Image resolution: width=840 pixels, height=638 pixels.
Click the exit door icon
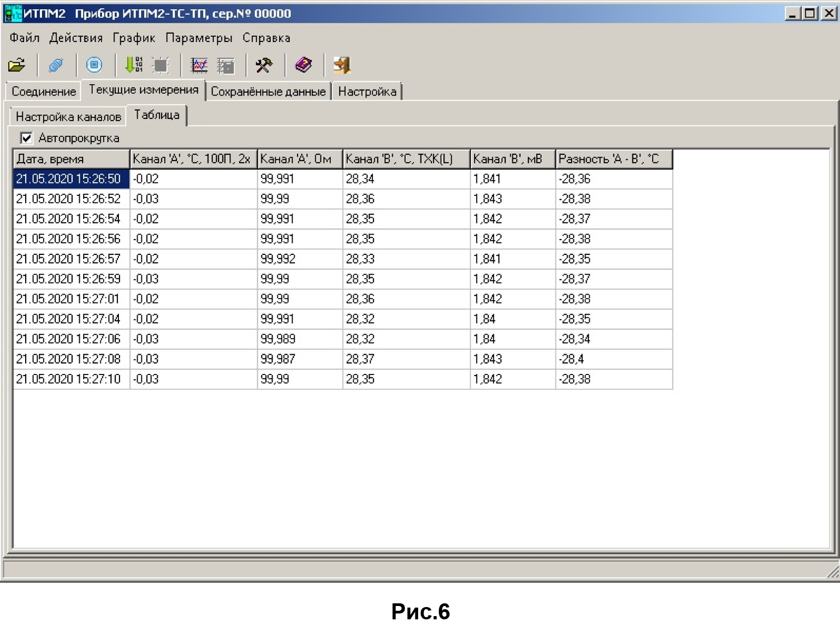tap(342, 65)
